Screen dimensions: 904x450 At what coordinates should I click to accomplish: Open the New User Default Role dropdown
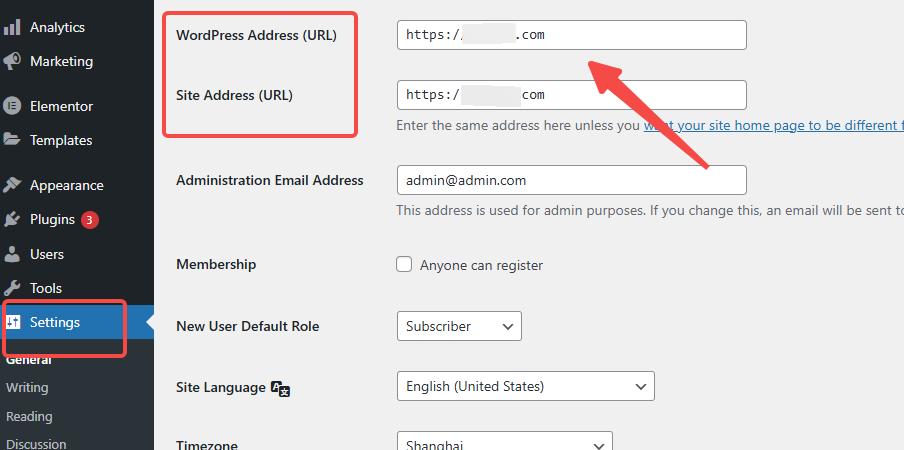(459, 326)
